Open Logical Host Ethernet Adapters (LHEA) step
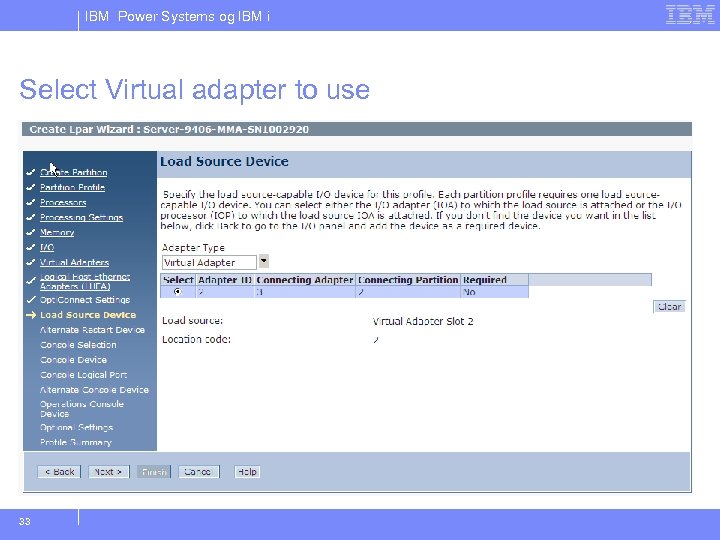 coord(85,281)
